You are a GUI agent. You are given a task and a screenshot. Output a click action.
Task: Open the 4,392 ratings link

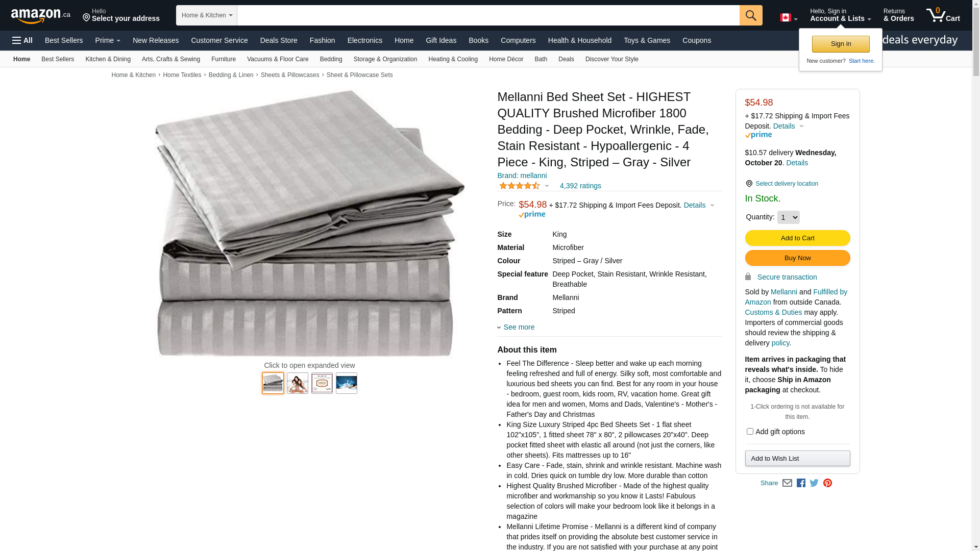[x=580, y=186]
